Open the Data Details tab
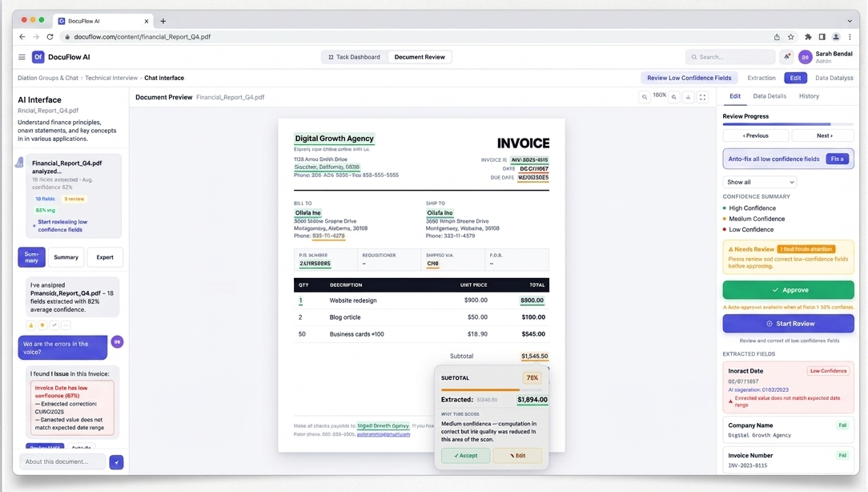This screenshot has width=868, height=492. click(770, 96)
